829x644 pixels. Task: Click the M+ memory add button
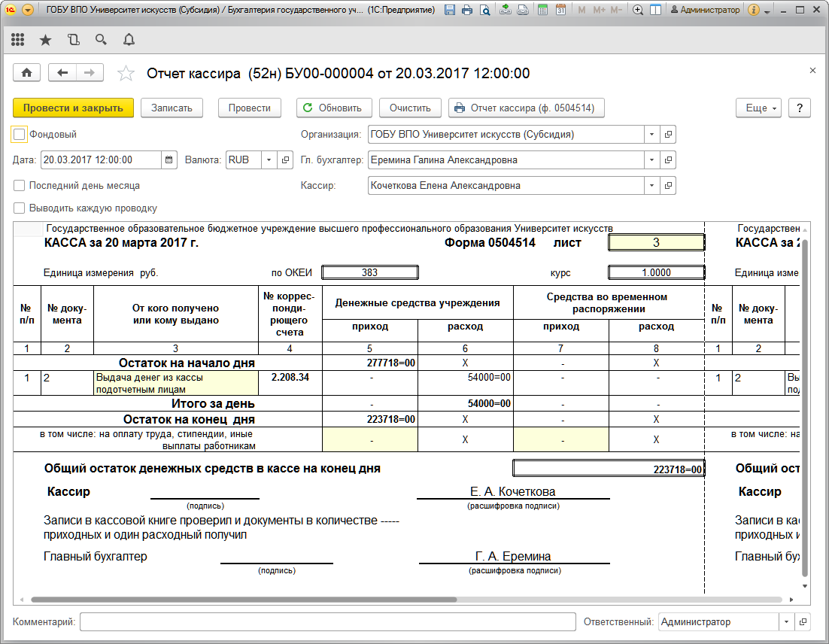[599, 10]
